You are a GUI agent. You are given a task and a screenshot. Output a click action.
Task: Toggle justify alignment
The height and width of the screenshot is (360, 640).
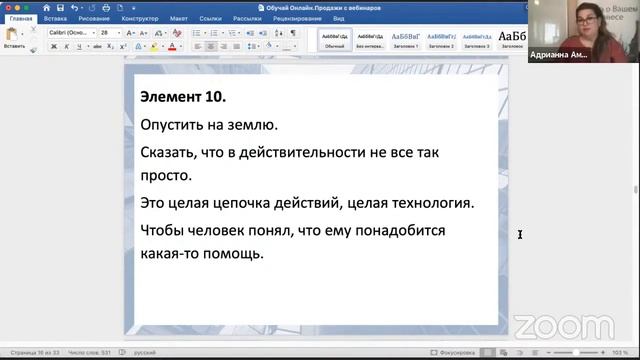(x=236, y=47)
